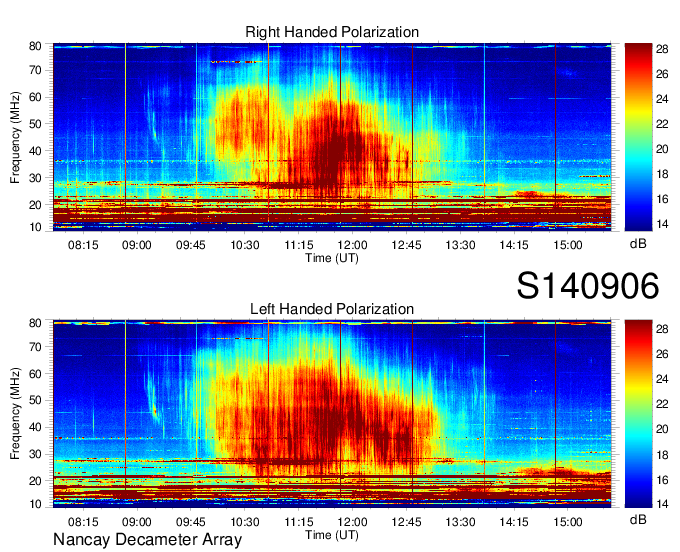The height and width of the screenshot is (552, 680).
Task: Click the top plot's "Frequency (MHz)" axis label
Action: click(15, 137)
